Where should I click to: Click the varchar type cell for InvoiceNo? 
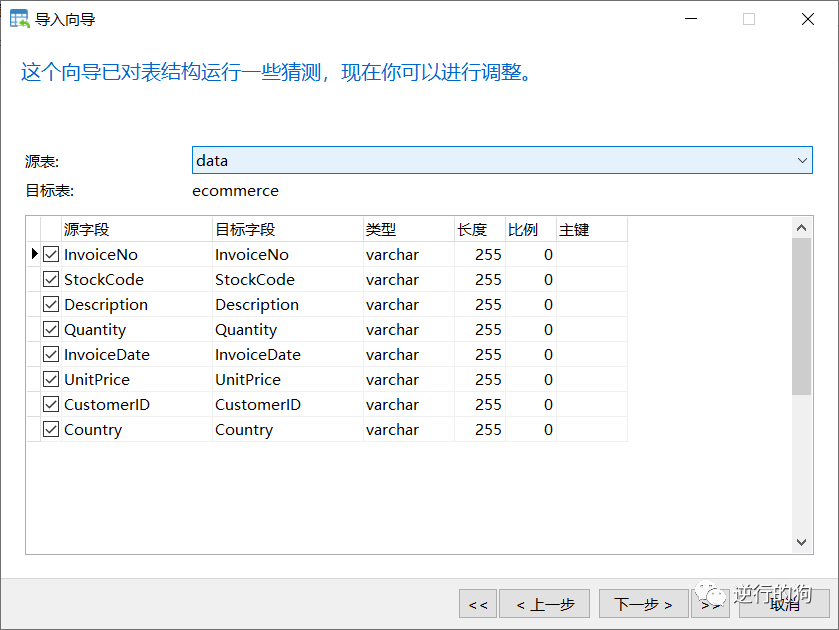click(x=409, y=254)
